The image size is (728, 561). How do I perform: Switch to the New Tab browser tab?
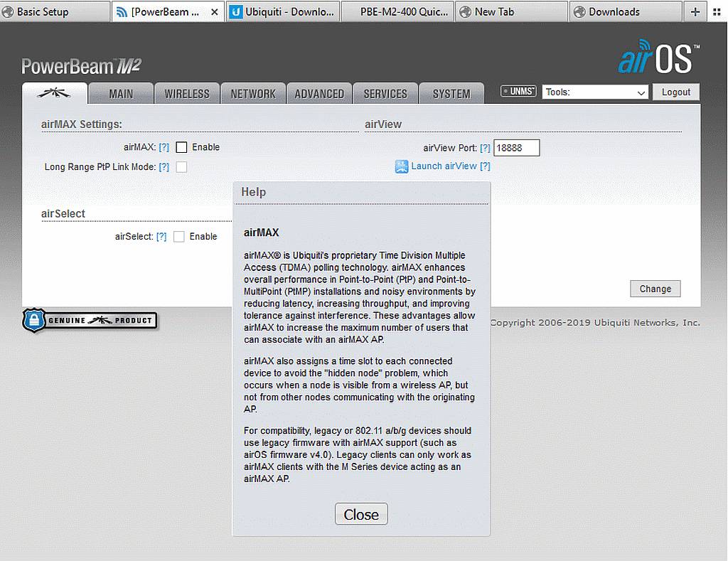click(512, 11)
